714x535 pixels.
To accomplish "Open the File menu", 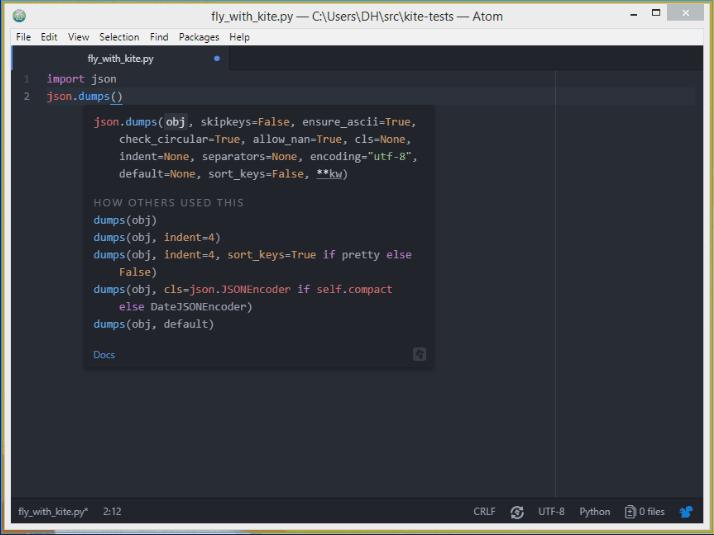I will tap(23, 37).
